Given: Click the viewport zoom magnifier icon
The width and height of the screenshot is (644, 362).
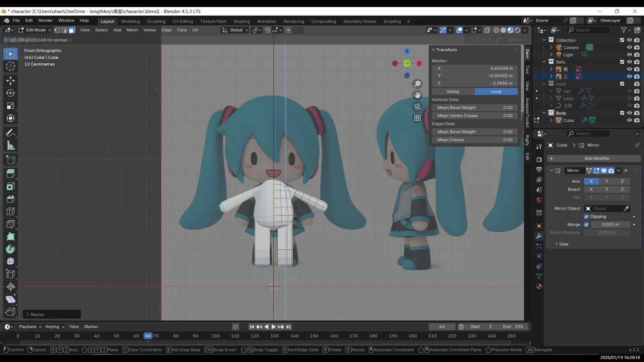Looking at the screenshot, I should tap(417, 84).
